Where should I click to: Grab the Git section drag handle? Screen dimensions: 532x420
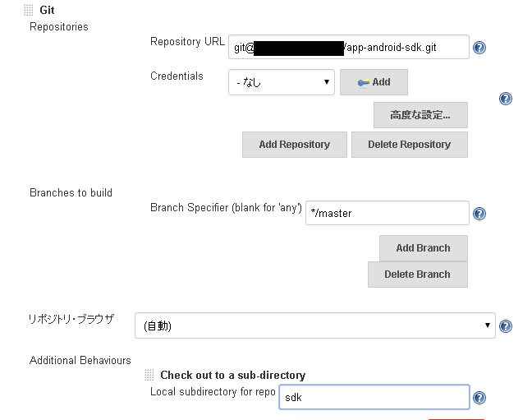pyautogui.click(x=28, y=10)
